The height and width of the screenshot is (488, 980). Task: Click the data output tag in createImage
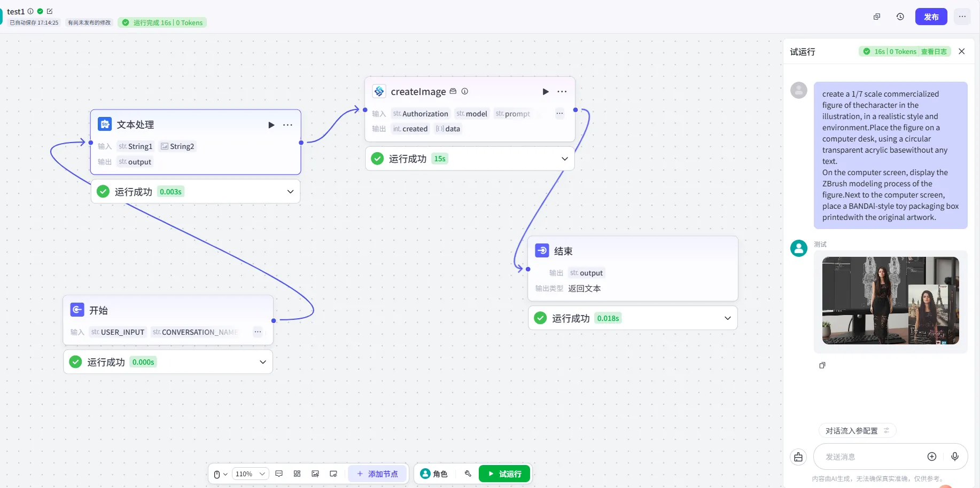coord(448,129)
